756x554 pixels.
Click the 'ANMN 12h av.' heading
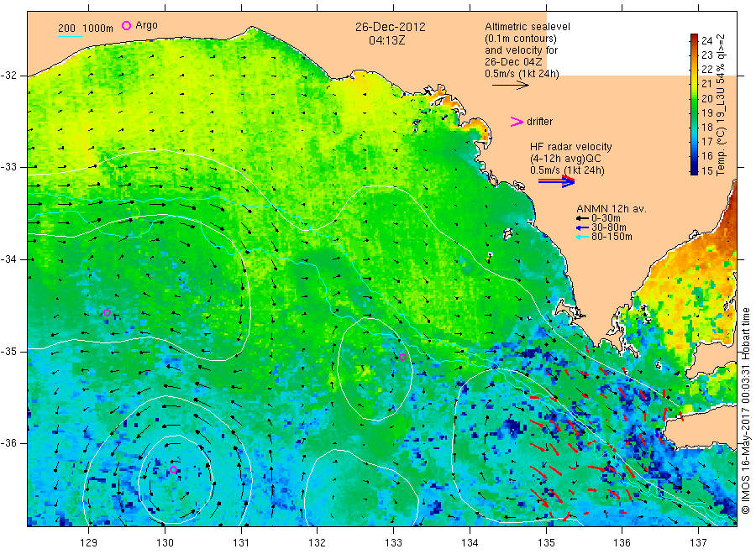pyautogui.click(x=612, y=209)
